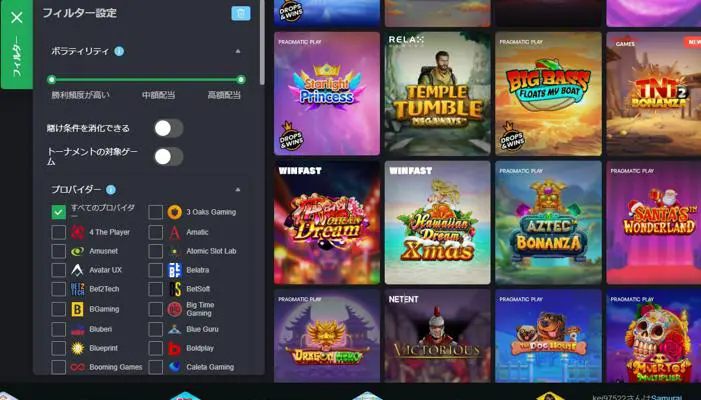Screen dimensions: 701x400
Task: Open the Victorious NetEnt game
Action: 438,336
